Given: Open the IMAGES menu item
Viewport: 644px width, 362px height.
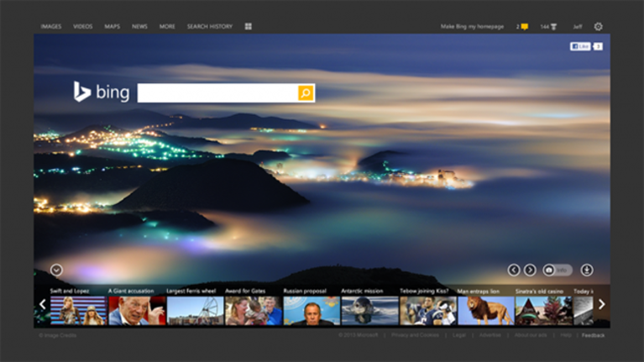Looking at the screenshot, I should pyautogui.click(x=51, y=26).
